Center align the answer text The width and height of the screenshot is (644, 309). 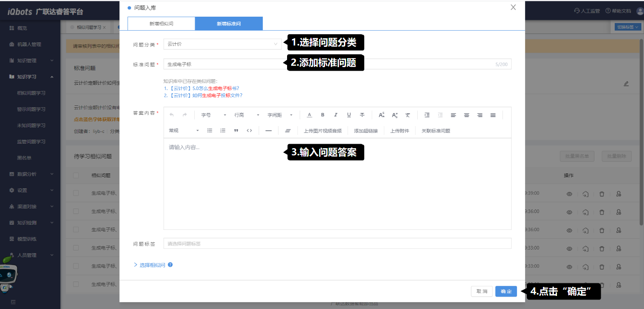click(466, 115)
